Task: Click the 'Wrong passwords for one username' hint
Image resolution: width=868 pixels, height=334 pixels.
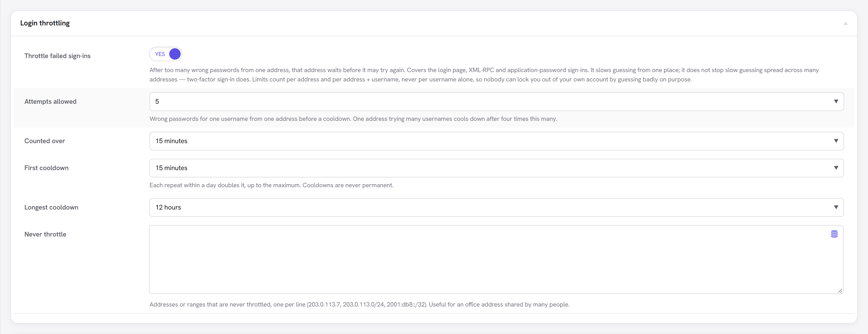Action: click(353, 119)
